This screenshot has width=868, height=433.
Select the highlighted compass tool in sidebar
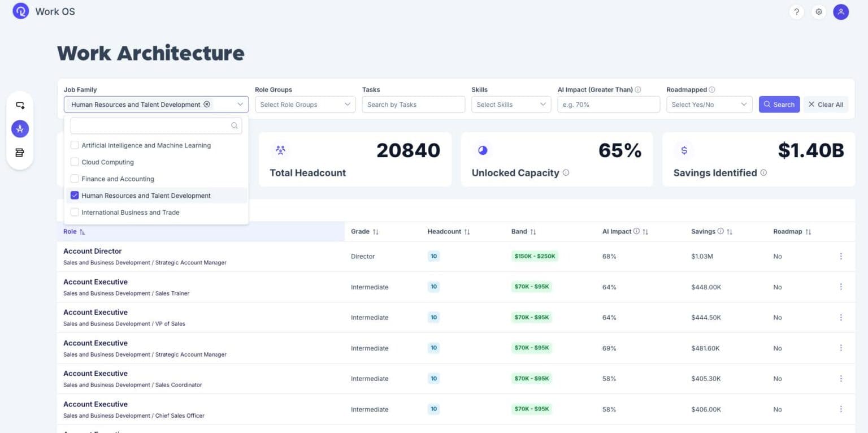tap(20, 128)
